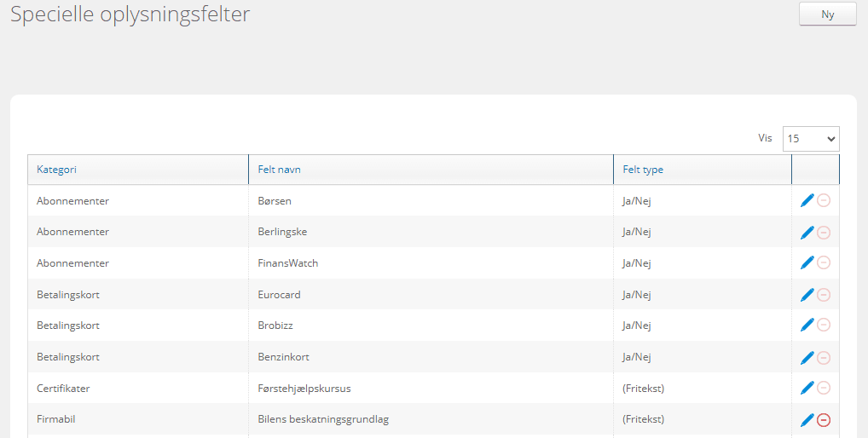Image resolution: width=868 pixels, height=438 pixels.
Task: Click the Certifikater category cell
Action: tap(63, 389)
